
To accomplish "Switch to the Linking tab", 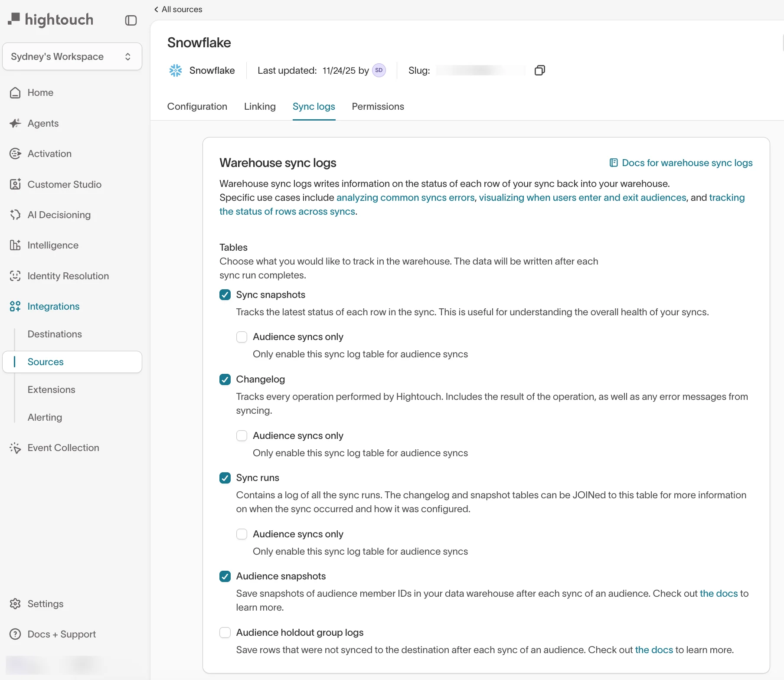I will pos(260,107).
